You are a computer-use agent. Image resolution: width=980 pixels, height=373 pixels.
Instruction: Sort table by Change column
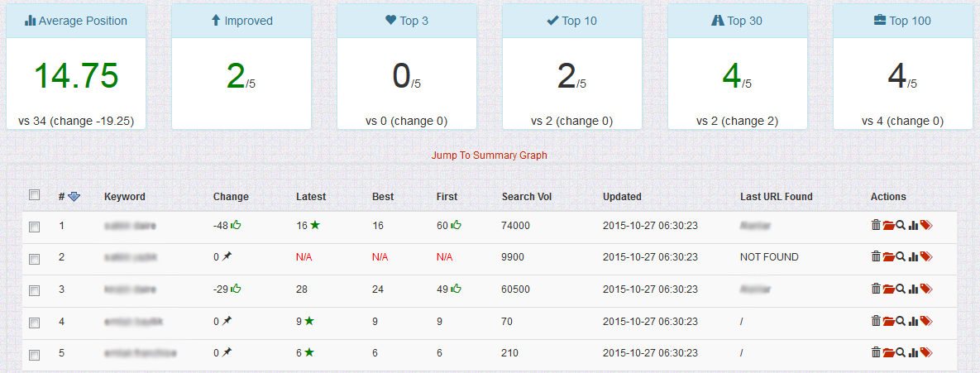pyautogui.click(x=231, y=196)
